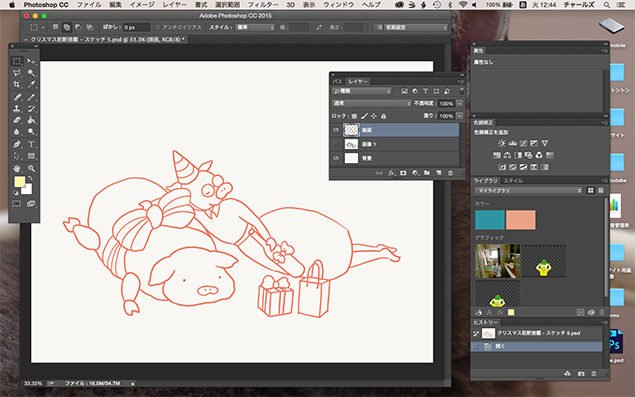Viewport: 635px width, 397px height.
Task: Show the hidden 画像 1 layer
Action: point(336,144)
